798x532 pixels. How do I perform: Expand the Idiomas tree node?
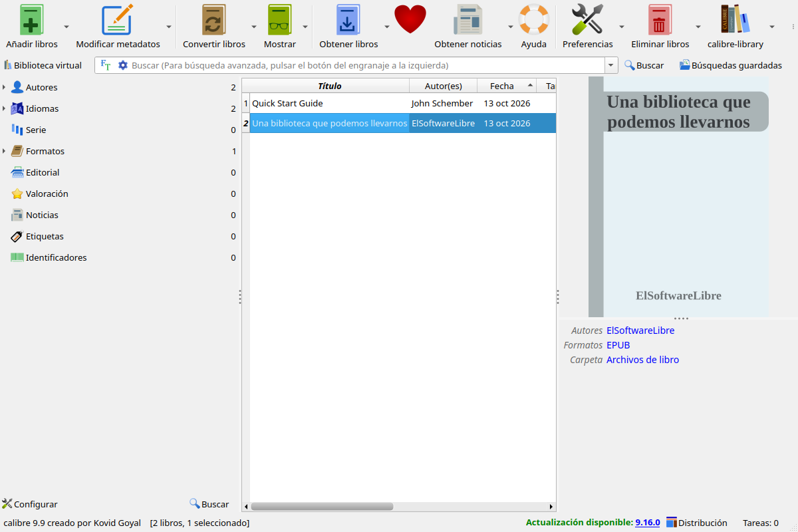(x=4, y=108)
